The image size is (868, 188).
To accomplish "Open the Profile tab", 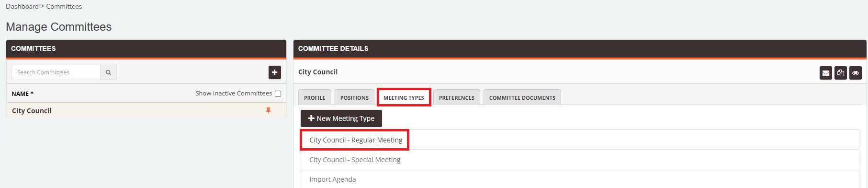I will pyautogui.click(x=315, y=97).
